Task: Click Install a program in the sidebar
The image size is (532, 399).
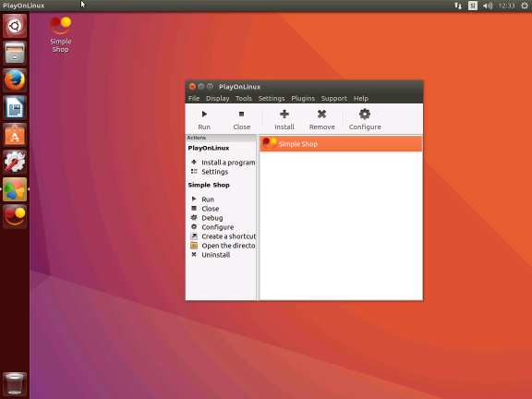Action: [x=223, y=163]
